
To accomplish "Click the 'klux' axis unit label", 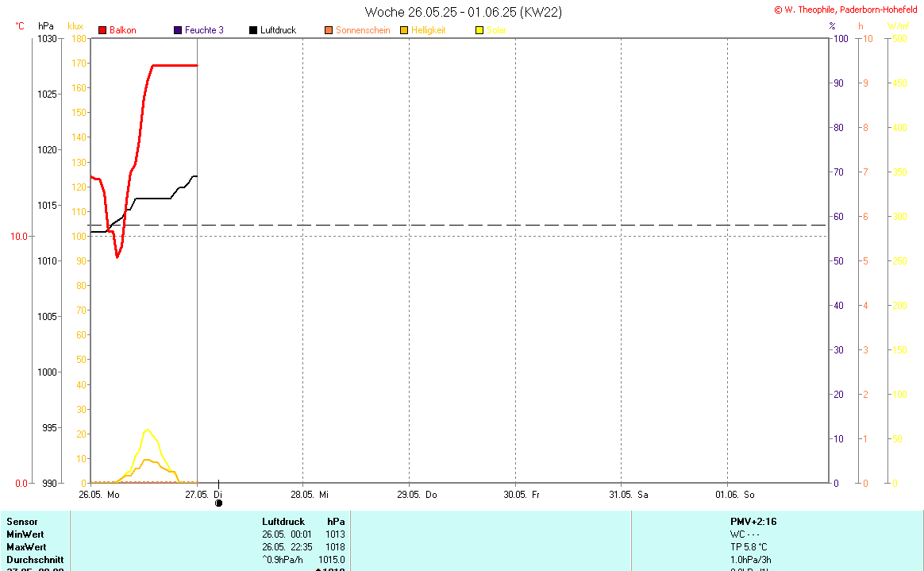I will pos(75,26).
